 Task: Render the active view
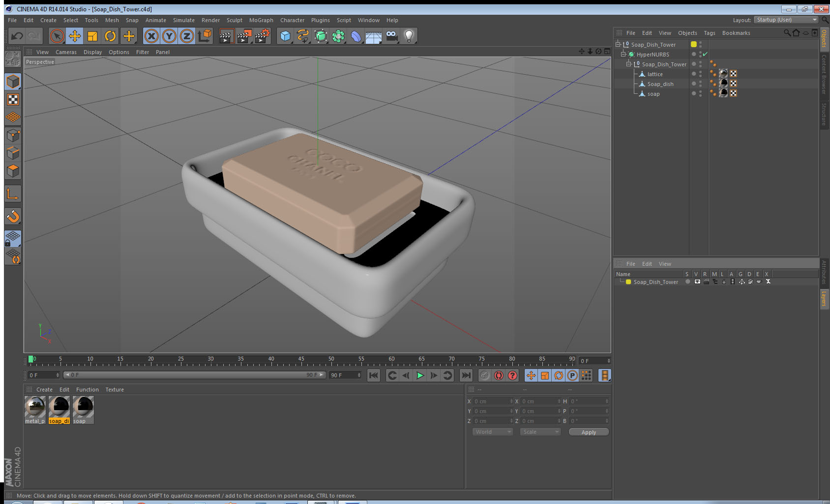click(226, 36)
